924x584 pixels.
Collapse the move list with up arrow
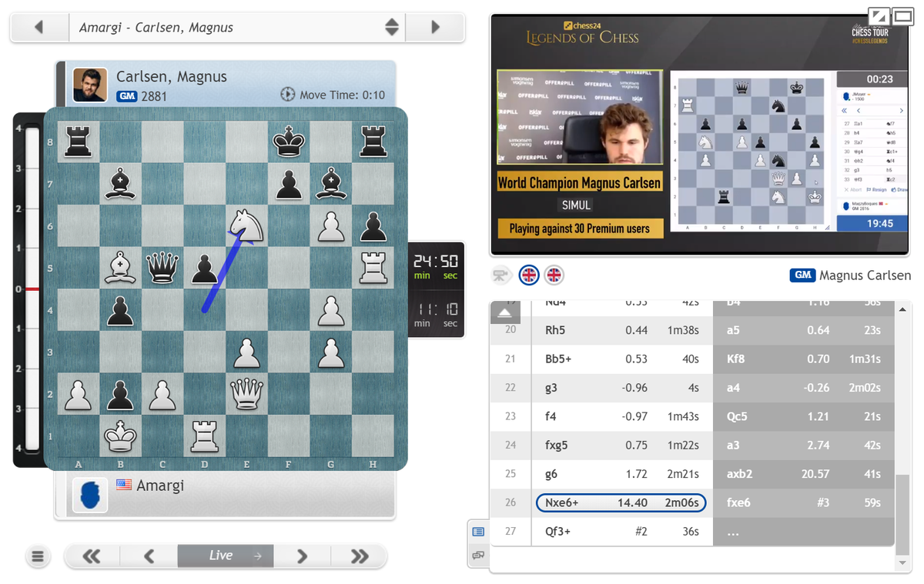(505, 311)
